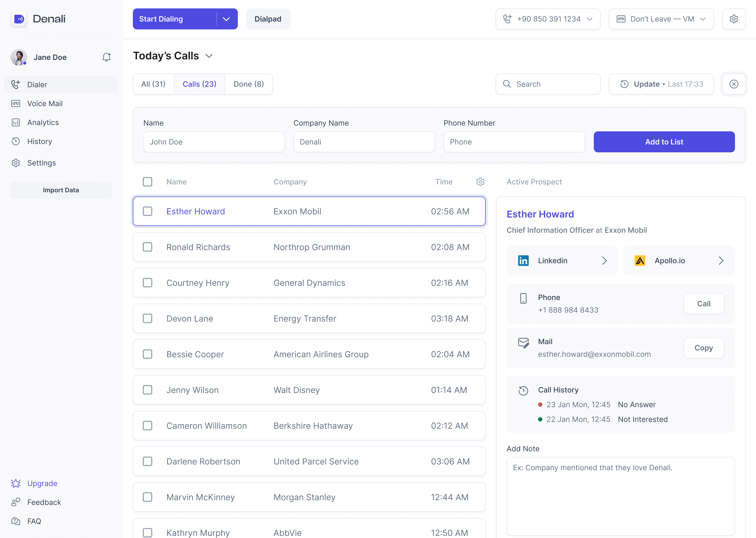Open the Ronald Richards prospect row
This screenshot has height=538, width=756.
[309, 247]
